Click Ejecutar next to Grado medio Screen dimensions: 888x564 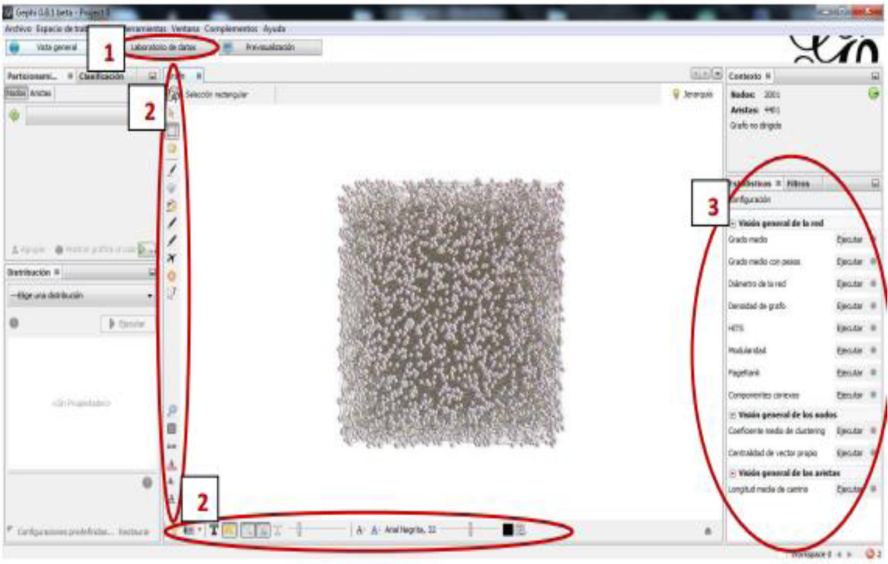coord(849,240)
